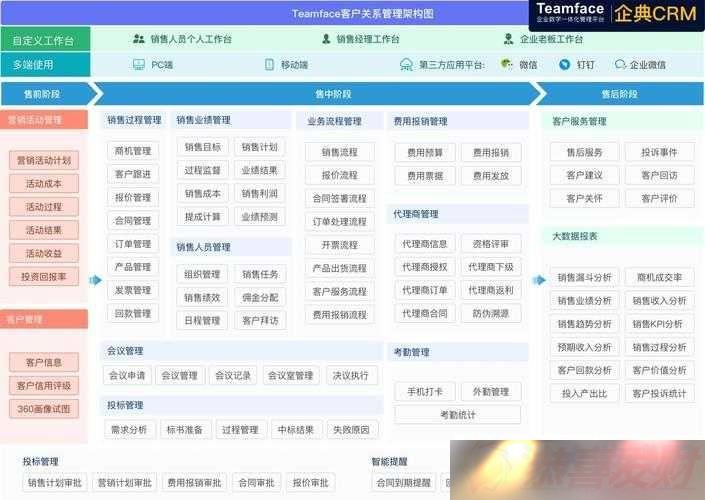The height and width of the screenshot is (500, 705).
Task: Click the 防伪溯源 box
Action: pyautogui.click(x=491, y=313)
